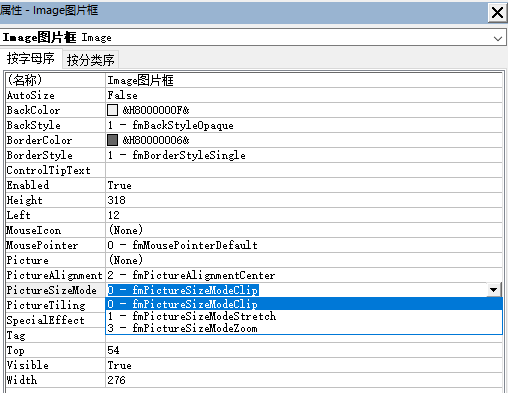Select BorderStyle value fmBorderStyleSingle
This screenshot has height=393, width=508.
pyautogui.click(x=304, y=155)
